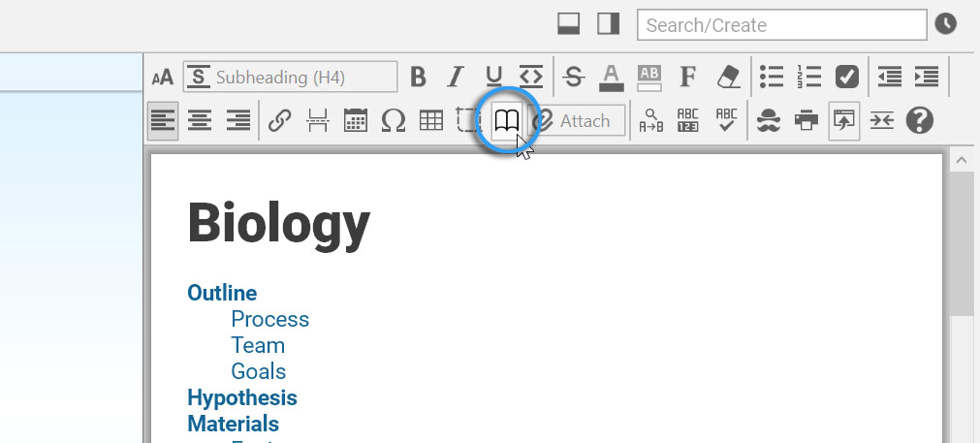The width and height of the screenshot is (980, 443).
Task: Insert a checkbox list item
Action: 846,77
